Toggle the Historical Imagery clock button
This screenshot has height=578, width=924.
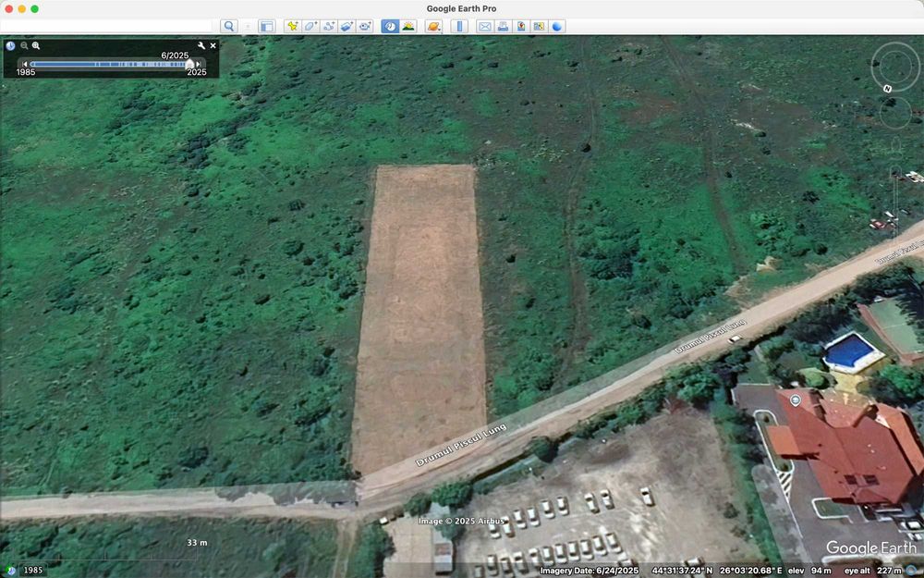coord(390,26)
